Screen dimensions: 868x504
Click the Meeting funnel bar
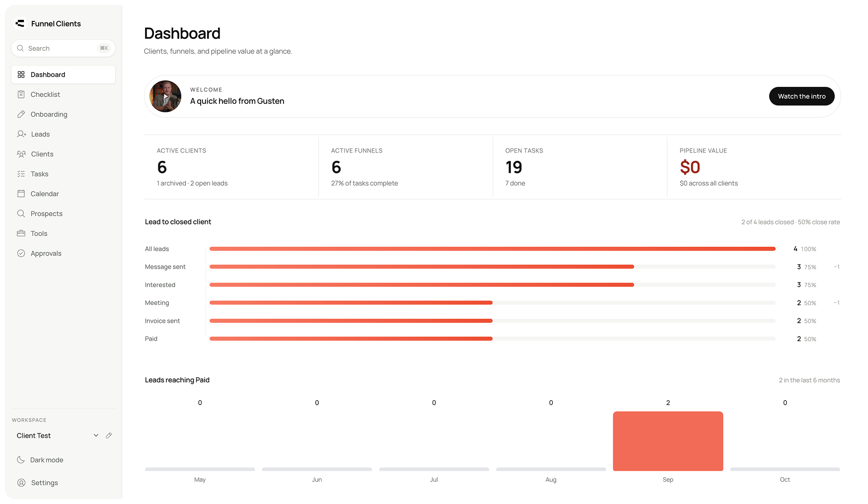point(492,302)
